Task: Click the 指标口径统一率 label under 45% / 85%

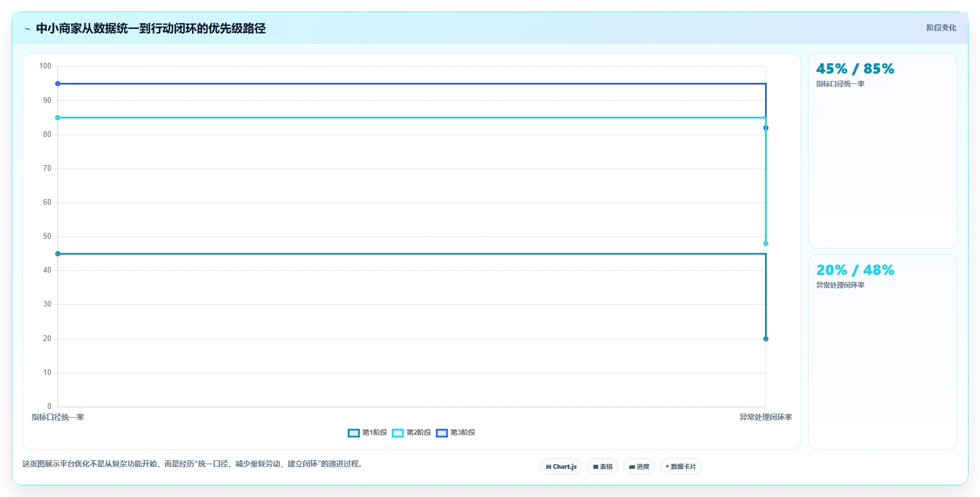Action: (840, 84)
